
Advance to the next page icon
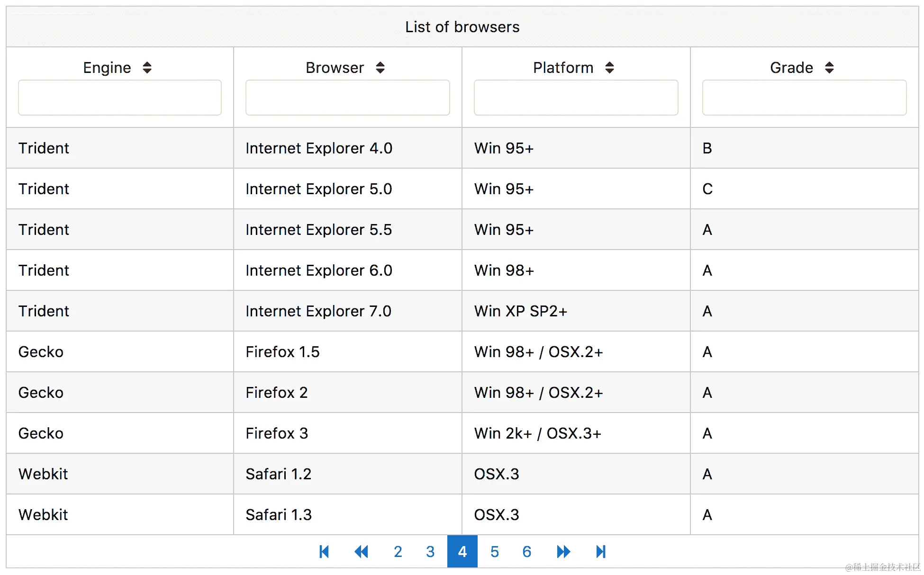point(563,551)
